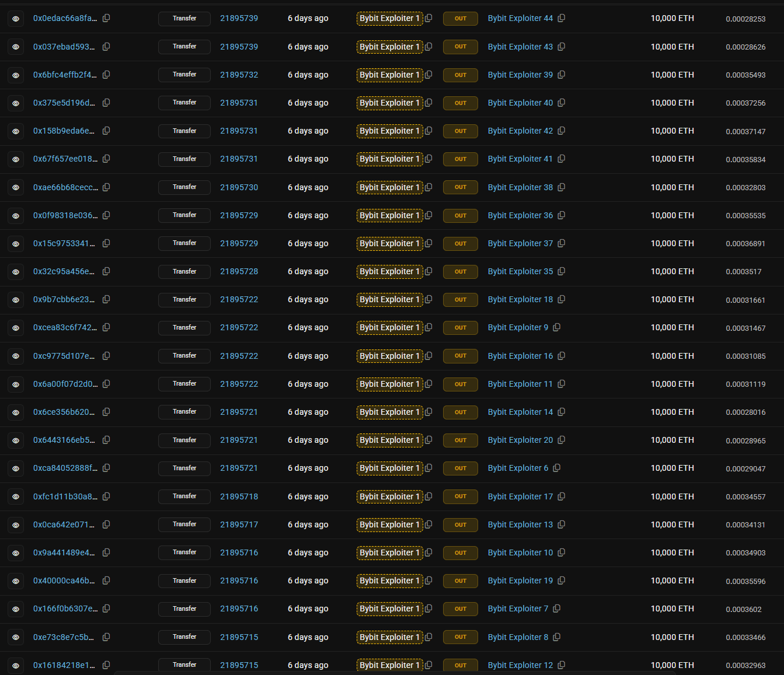The height and width of the screenshot is (675, 784).
Task: Open block 21895732
Action: click(239, 75)
